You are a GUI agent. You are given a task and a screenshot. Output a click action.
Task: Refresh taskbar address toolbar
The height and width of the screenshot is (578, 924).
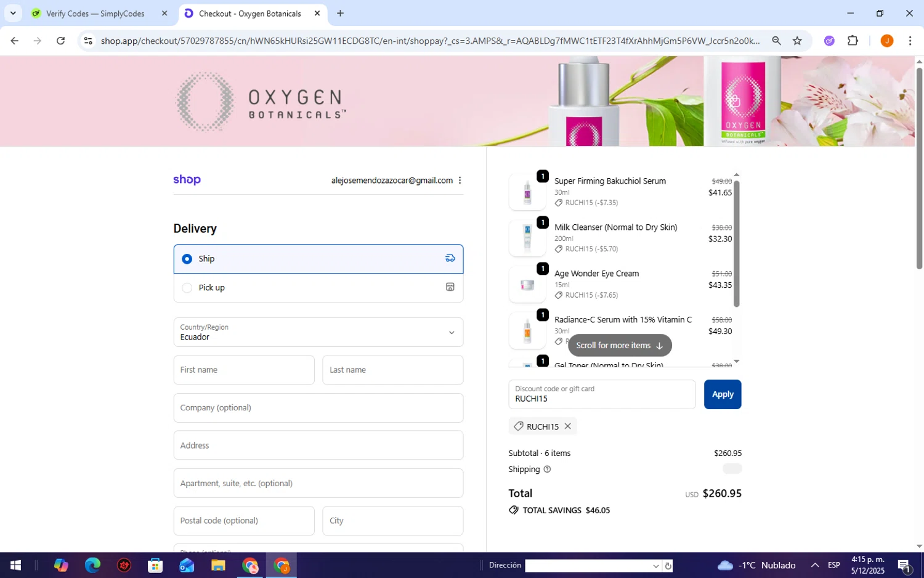(668, 566)
